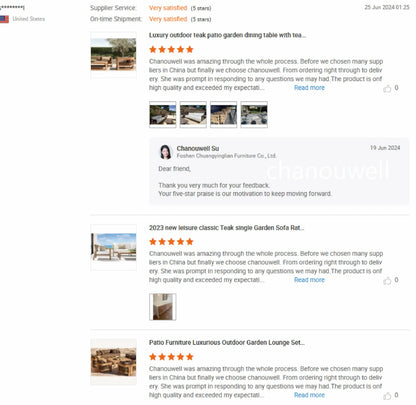Expand Lounge Set review with Read more
The width and height of the screenshot is (416, 405).
click(309, 395)
